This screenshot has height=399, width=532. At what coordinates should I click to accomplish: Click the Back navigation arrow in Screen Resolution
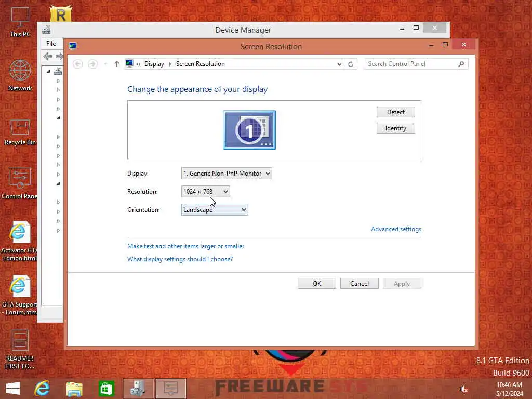(x=78, y=64)
